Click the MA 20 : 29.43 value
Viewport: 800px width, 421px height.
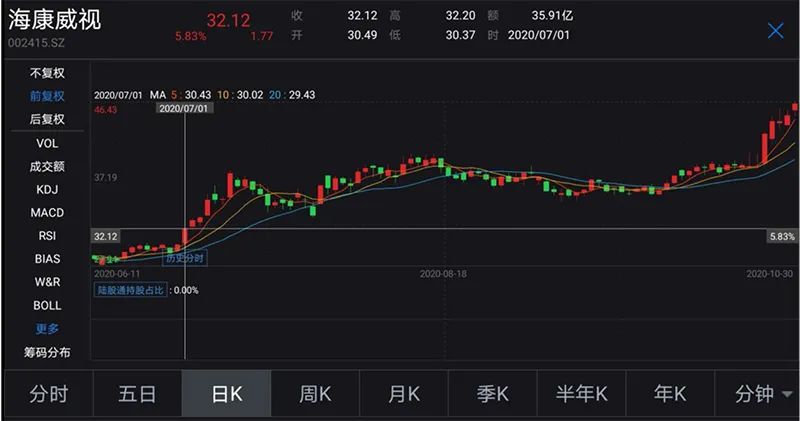(292, 95)
